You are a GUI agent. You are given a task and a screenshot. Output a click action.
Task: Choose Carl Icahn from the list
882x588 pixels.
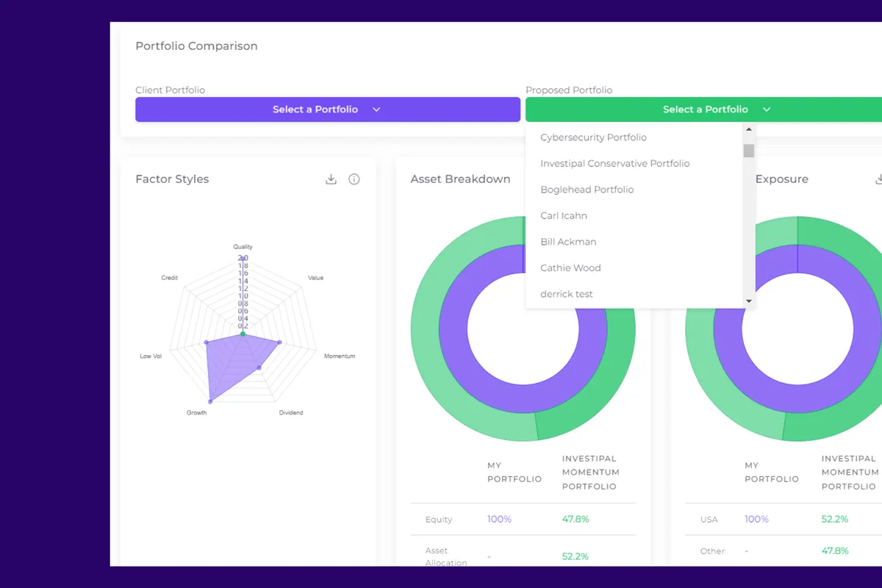[564, 215]
